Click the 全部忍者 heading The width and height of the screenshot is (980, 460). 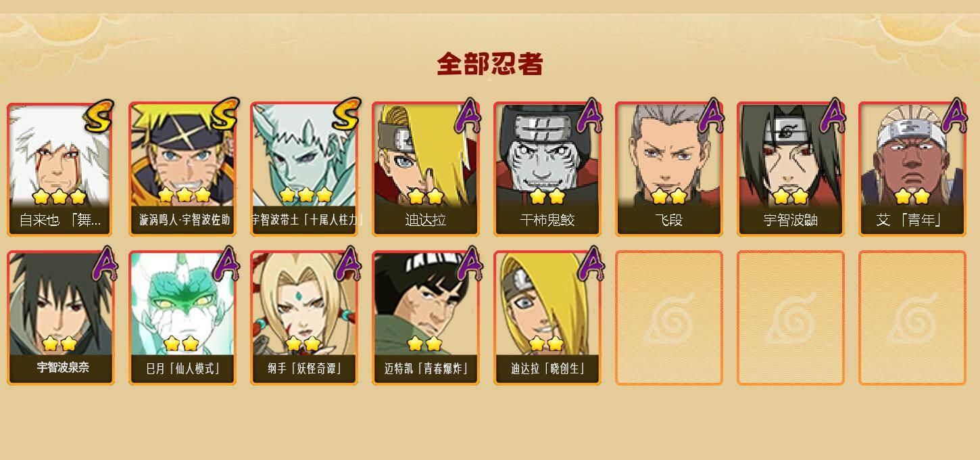pos(490,64)
